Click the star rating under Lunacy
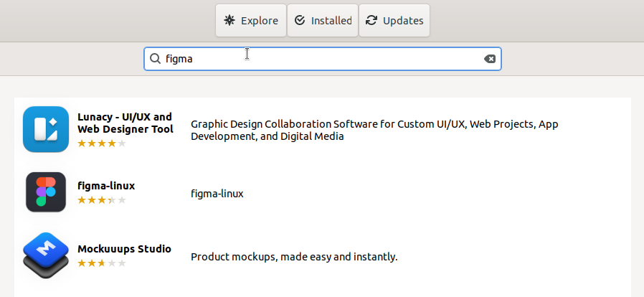The image size is (644, 297). [101, 143]
